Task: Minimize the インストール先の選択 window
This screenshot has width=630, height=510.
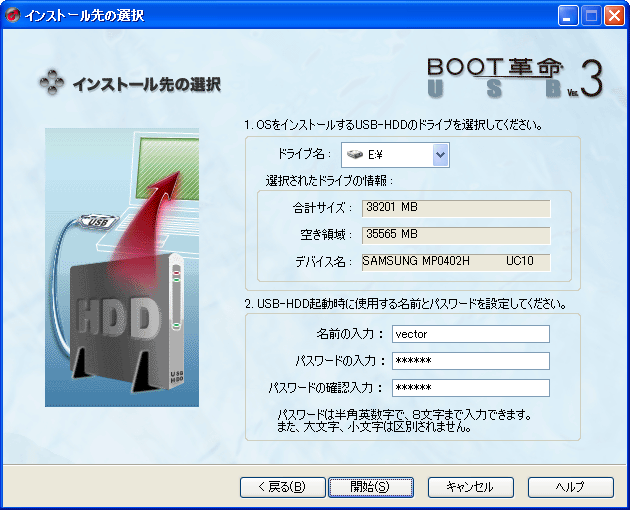Action: (568, 16)
